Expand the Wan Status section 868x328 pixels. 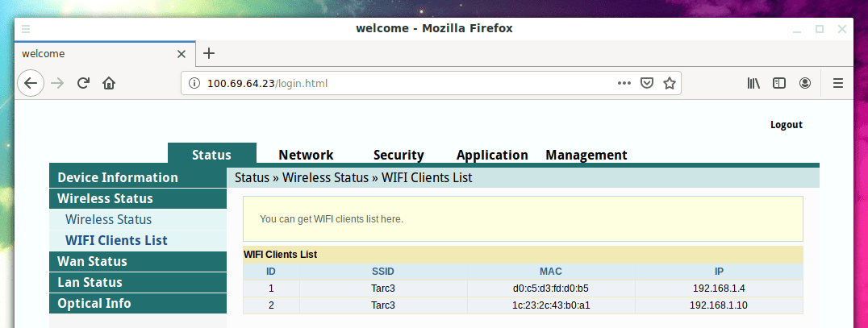(92, 261)
